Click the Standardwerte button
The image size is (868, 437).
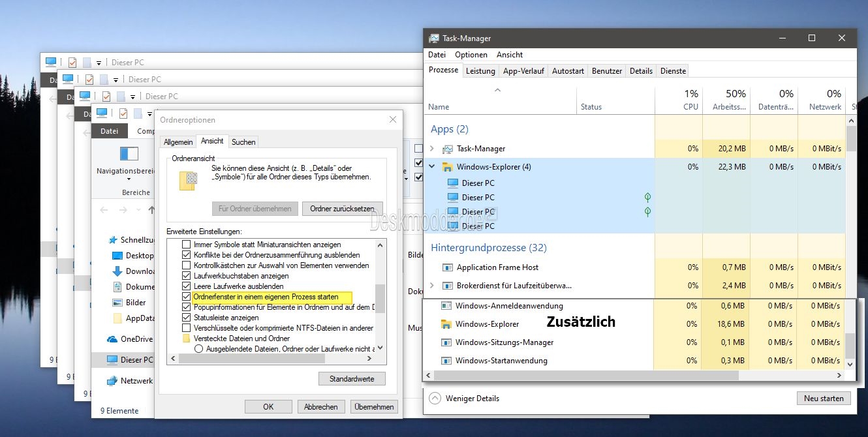[x=352, y=379]
